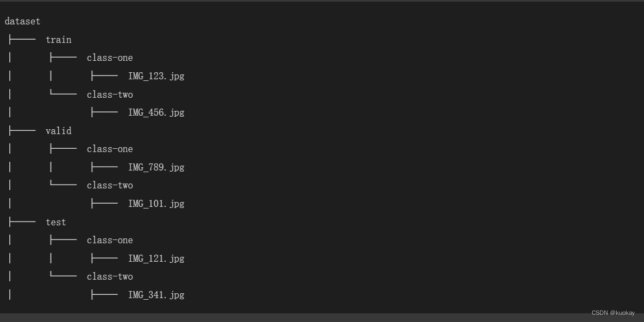Click class-two under the test folder
Image resolution: width=644 pixels, height=322 pixels.
110,276
